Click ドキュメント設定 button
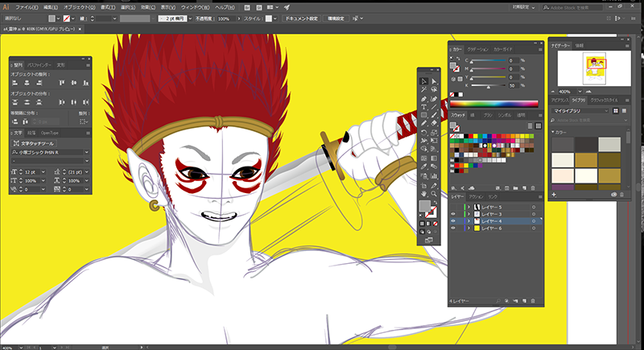Screen dimensions: 644x350 click(301, 19)
